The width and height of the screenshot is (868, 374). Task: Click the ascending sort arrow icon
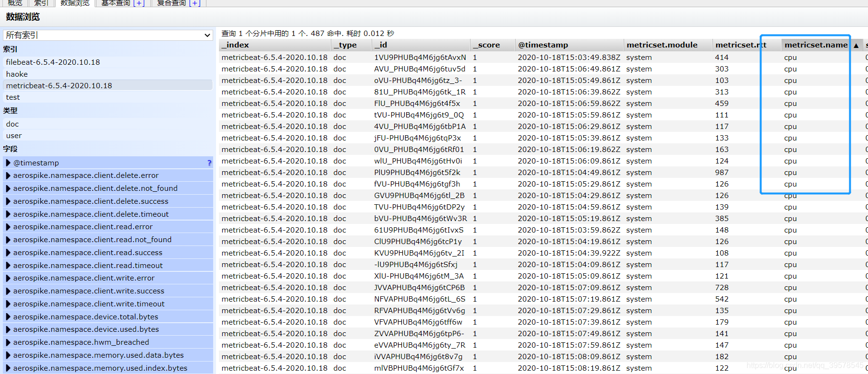tap(856, 45)
